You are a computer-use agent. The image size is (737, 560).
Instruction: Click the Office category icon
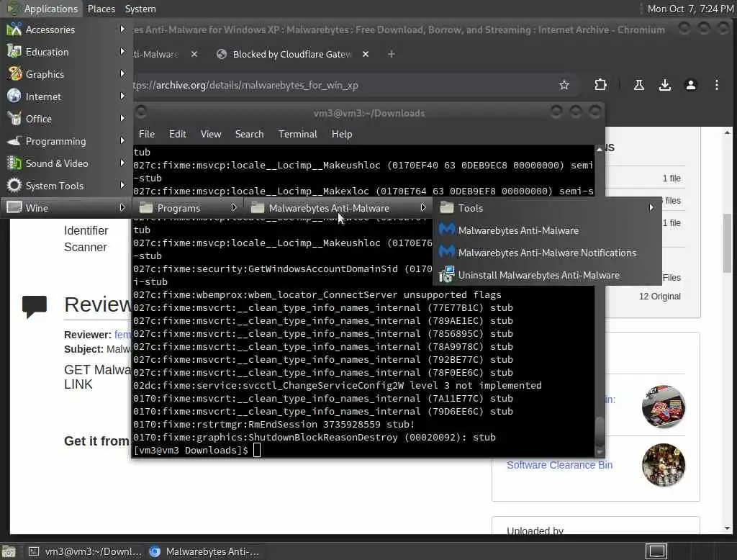[x=14, y=119]
